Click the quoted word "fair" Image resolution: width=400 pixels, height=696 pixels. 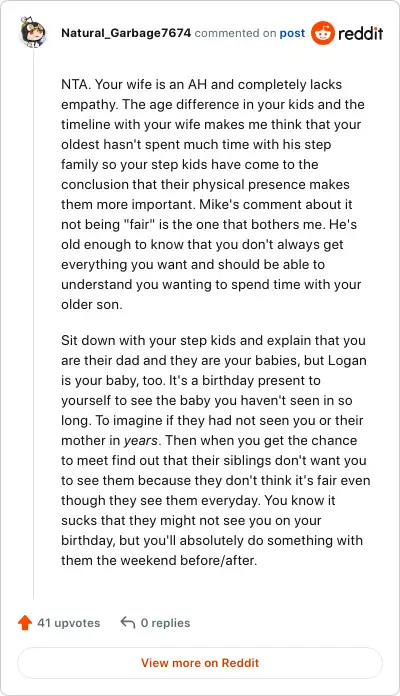139,224
